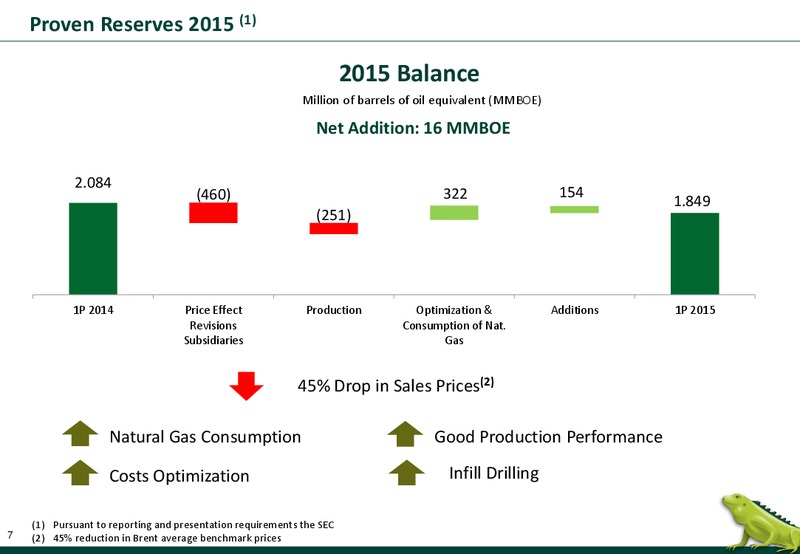Click the up arrow beside Good Production Performance
This screenshot has height=554, width=800.
[405, 434]
